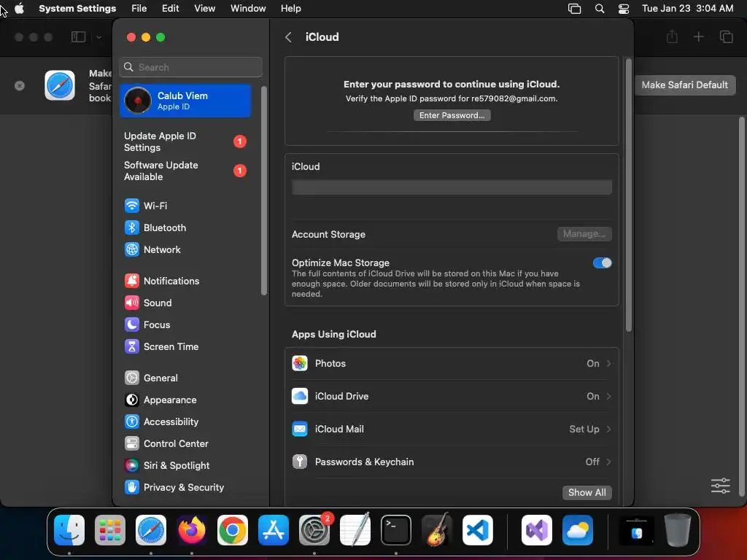747x560 pixels.
Task: Open iCloud Mail Set Up row
Action: pos(452,429)
